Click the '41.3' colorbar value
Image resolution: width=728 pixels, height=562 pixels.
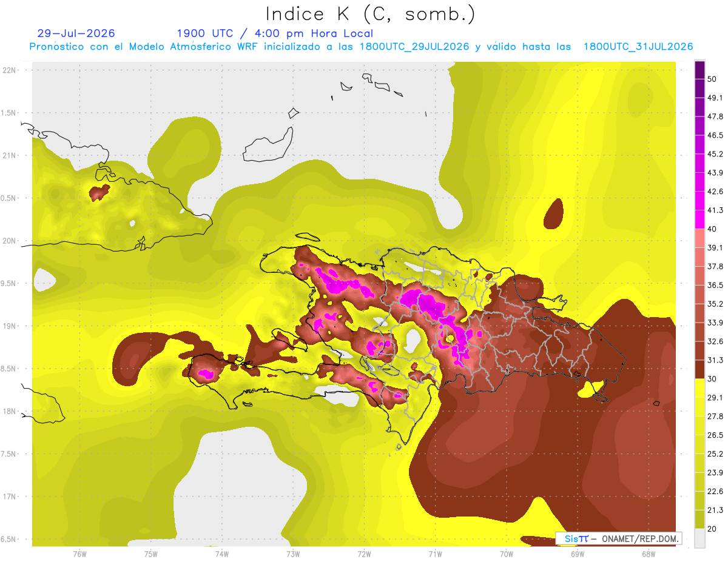click(715, 210)
